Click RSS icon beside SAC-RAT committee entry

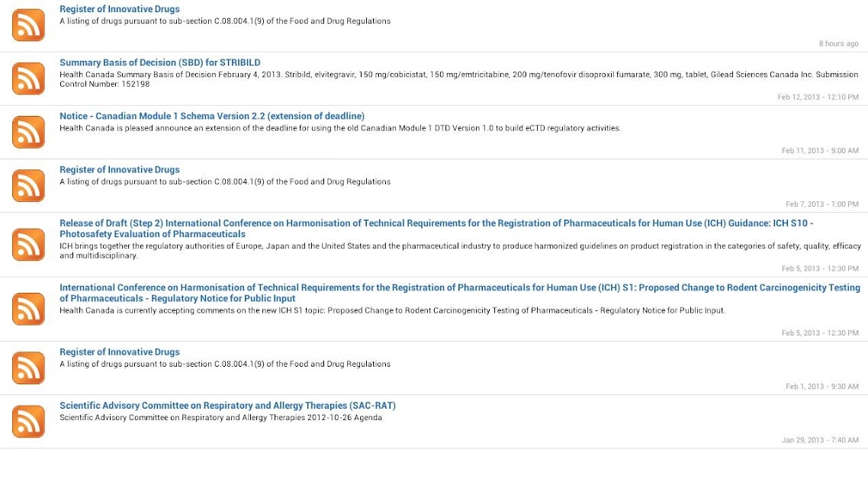(28, 422)
